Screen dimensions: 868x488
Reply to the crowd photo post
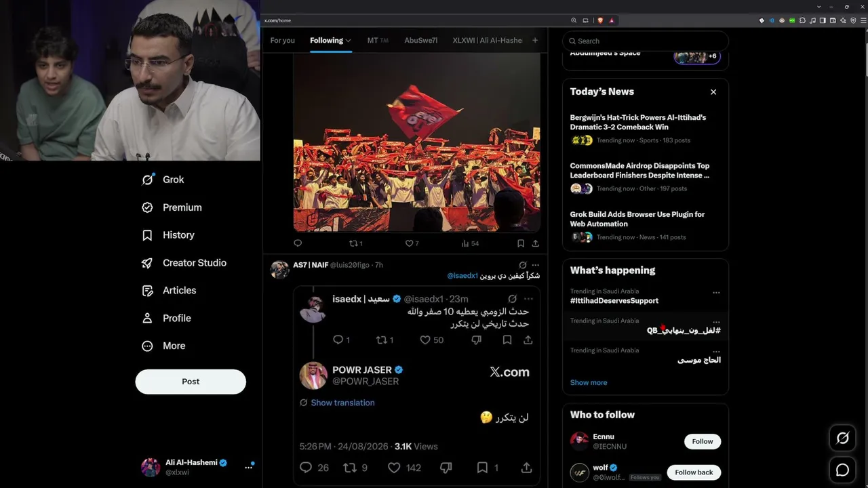[298, 243]
